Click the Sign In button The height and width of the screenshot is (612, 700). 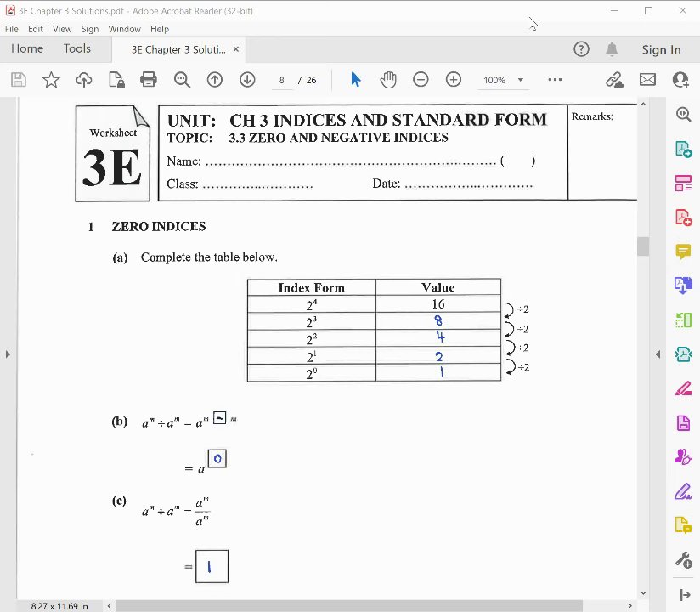pyautogui.click(x=661, y=49)
